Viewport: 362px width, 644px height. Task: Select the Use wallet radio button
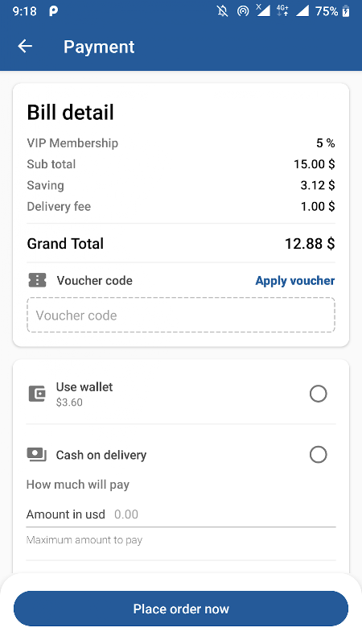pos(318,394)
